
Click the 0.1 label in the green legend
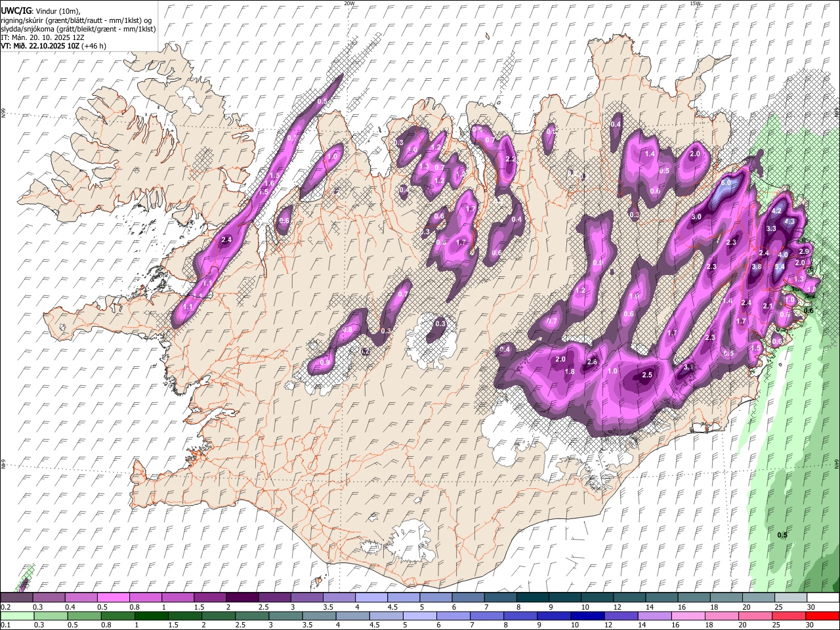click(x=5, y=625)
